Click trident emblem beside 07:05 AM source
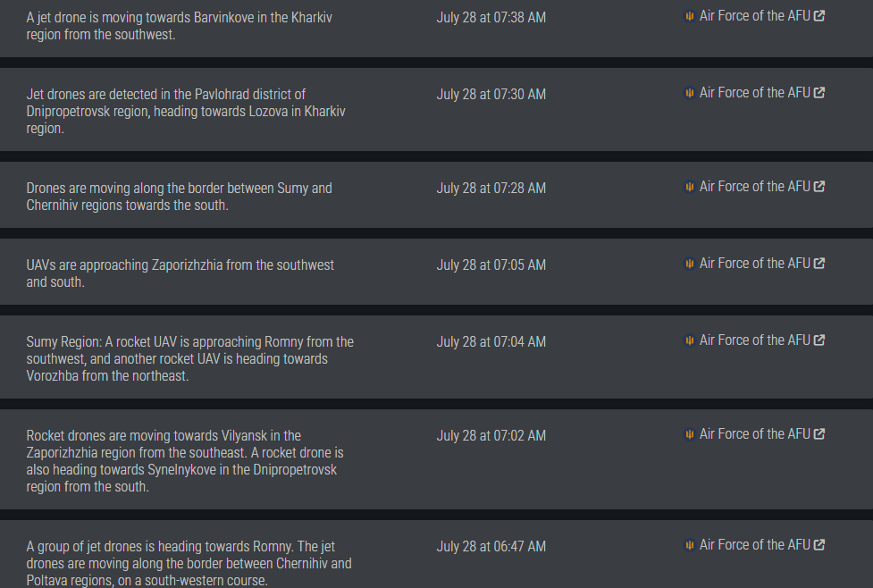 (x=689, y=264)
